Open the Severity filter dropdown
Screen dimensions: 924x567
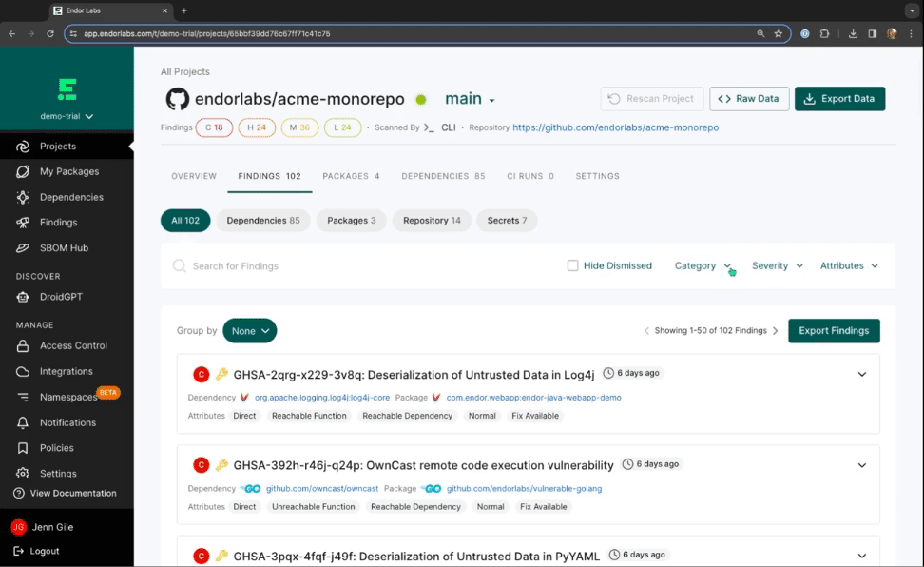777,266
